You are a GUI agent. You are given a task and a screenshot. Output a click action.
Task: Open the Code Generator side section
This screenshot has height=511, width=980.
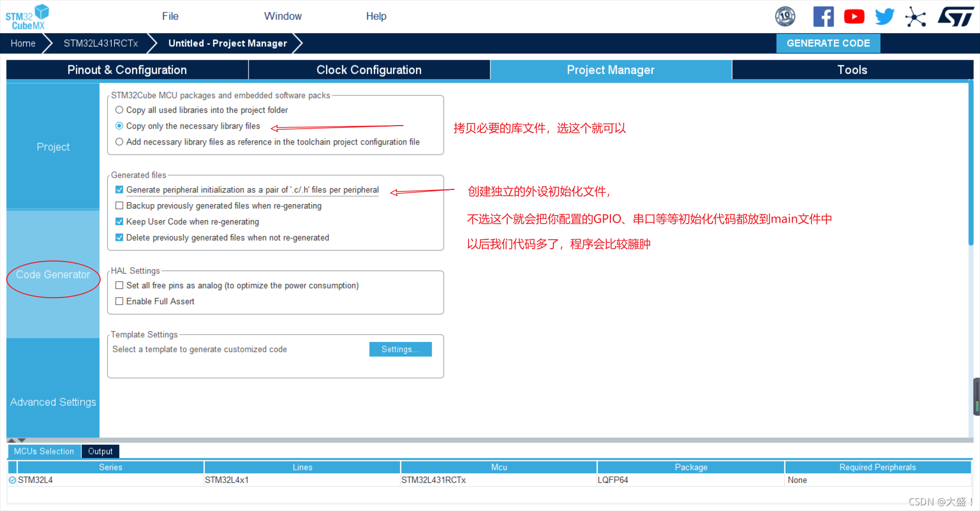53,274
